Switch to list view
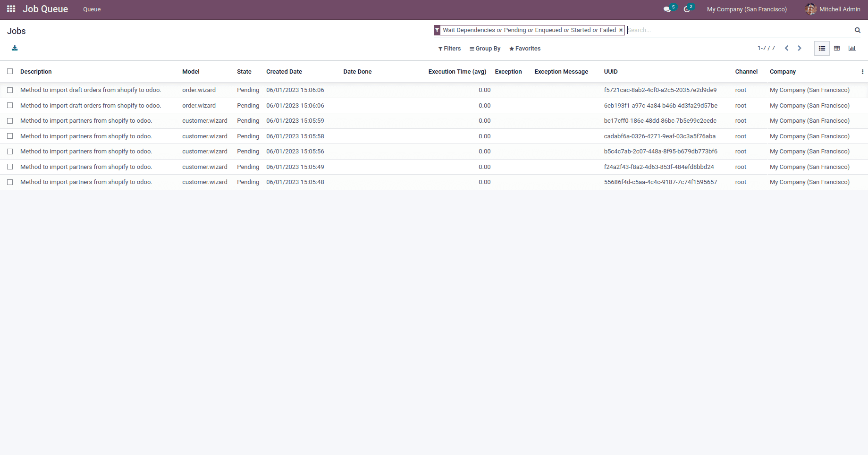868x455 pixels. (822, 48)
